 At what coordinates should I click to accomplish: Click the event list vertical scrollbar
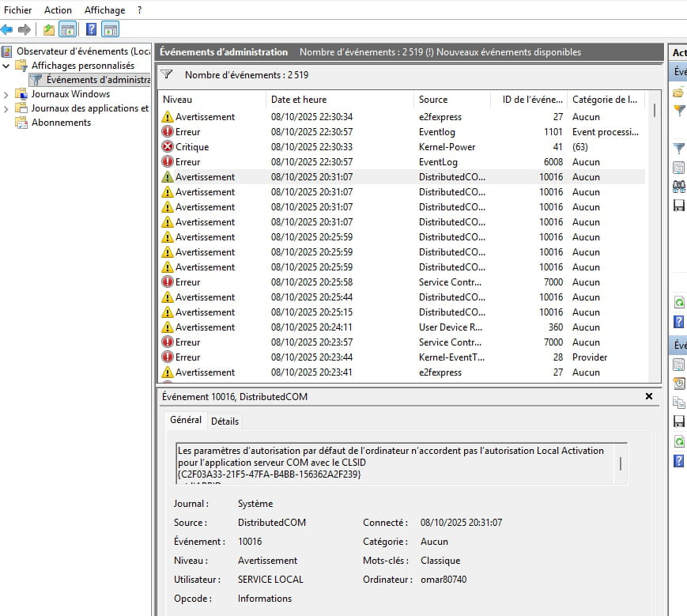tap(655, 237)
